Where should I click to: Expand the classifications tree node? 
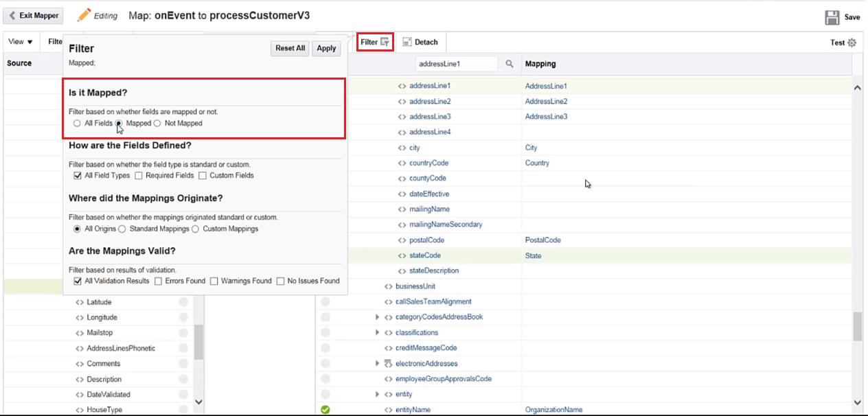coord(377,332)
